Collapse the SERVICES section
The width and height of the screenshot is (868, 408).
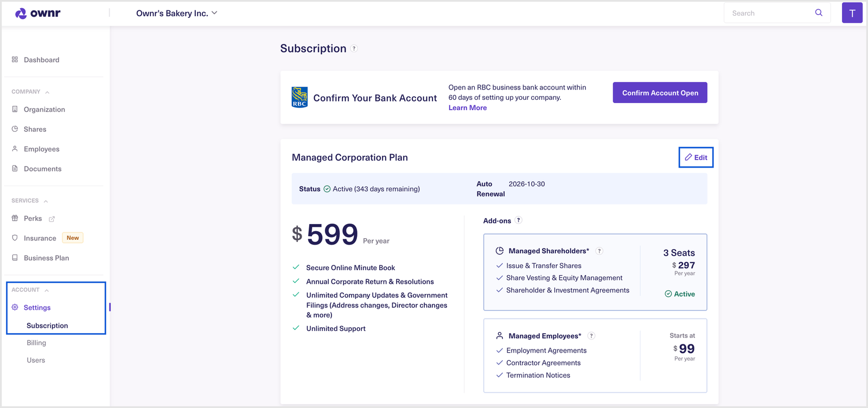click(x=46, y=201)
